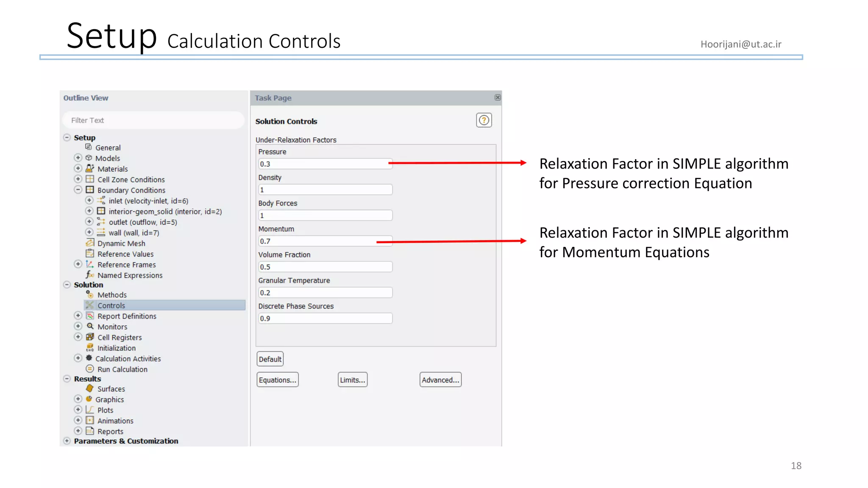Click the Report Definitions icon
This screenshot has height=488, width=868.
90,316
